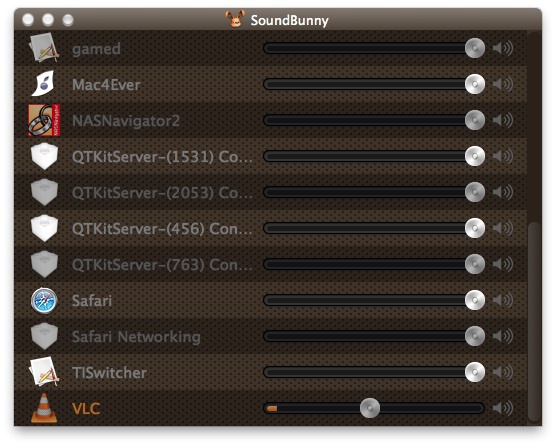Click the Safari Networking block icon
This screenshot has width=556, height=446.
44,336
